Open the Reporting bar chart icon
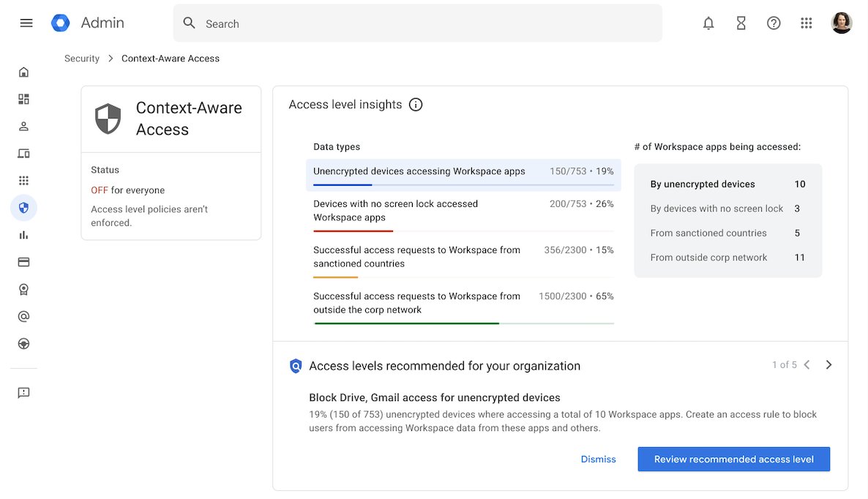This screenshot has height=499, width=868. pyautogui.click(x=23, y=235)
